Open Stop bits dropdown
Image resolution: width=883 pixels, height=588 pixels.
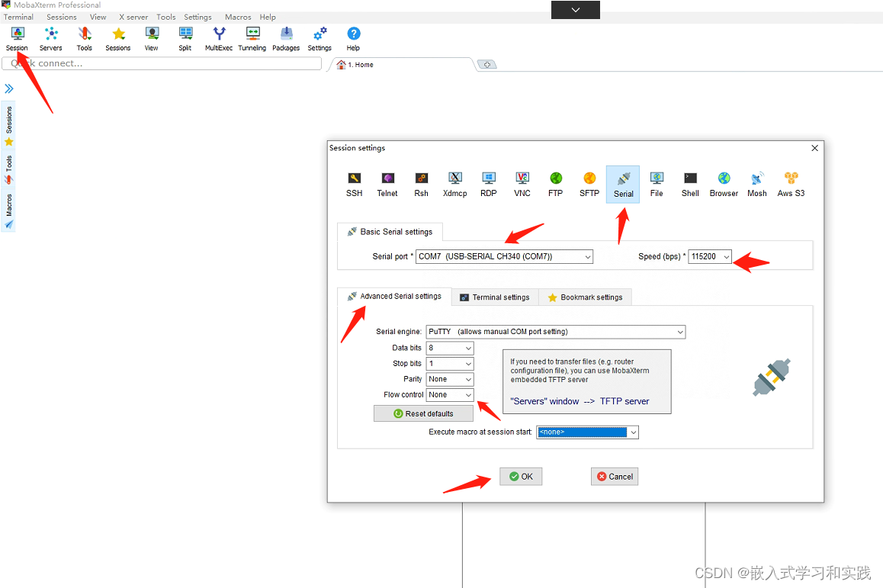[450, 364]
